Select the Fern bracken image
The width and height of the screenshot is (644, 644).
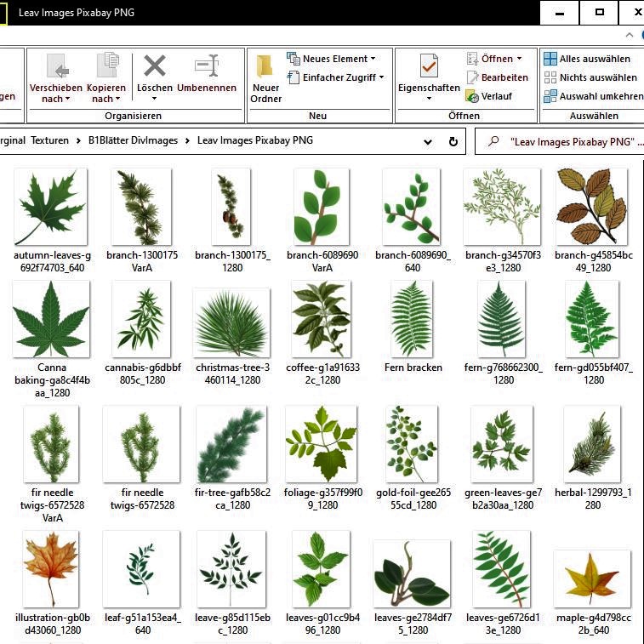[x=412, y=319]
